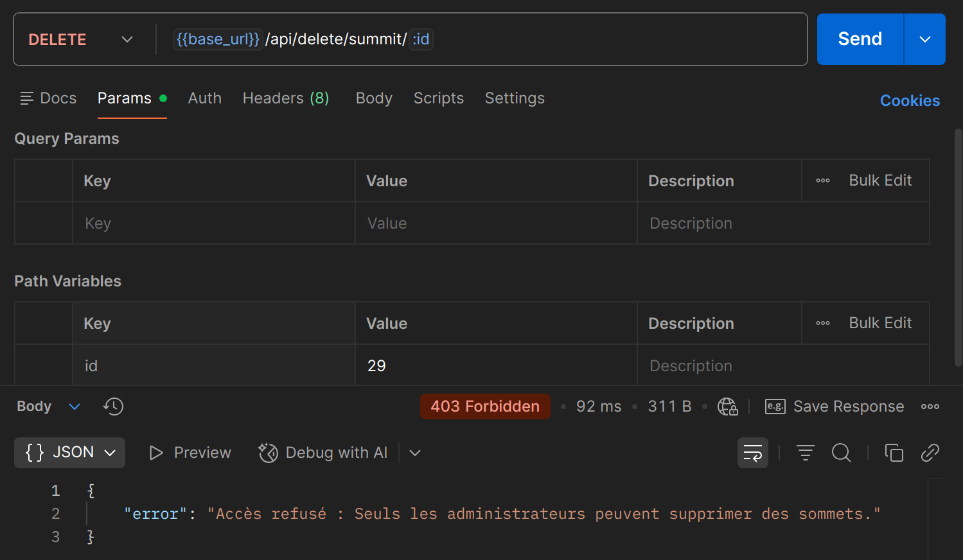Click the Query Params Description field
Image resolution: width=963 pixels, height=560 pixels.
coord(783,223)
